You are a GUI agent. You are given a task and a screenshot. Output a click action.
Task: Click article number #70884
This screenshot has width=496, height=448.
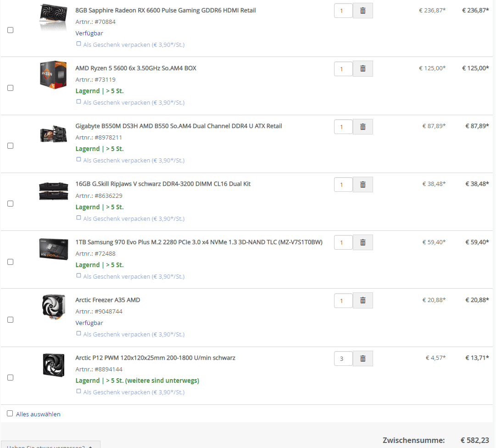pos(105,22)
